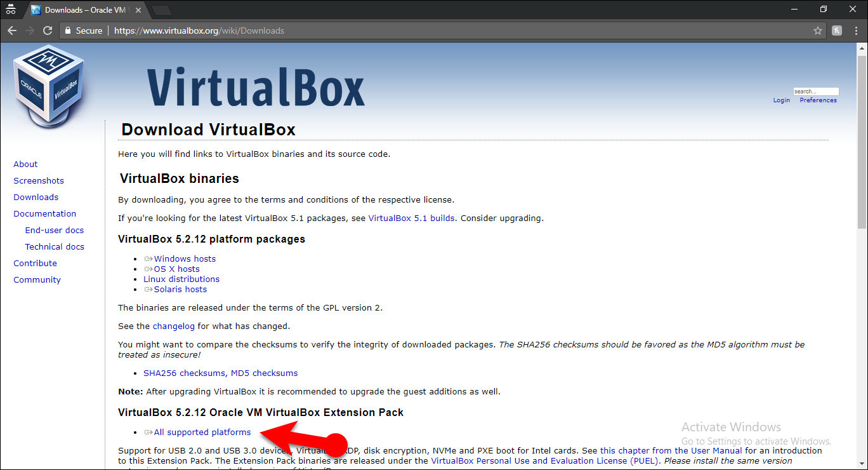Open SHA256 checksums link
Image resolution: width=868 pixels, height=470 pixels.
[x=184, y=373]
